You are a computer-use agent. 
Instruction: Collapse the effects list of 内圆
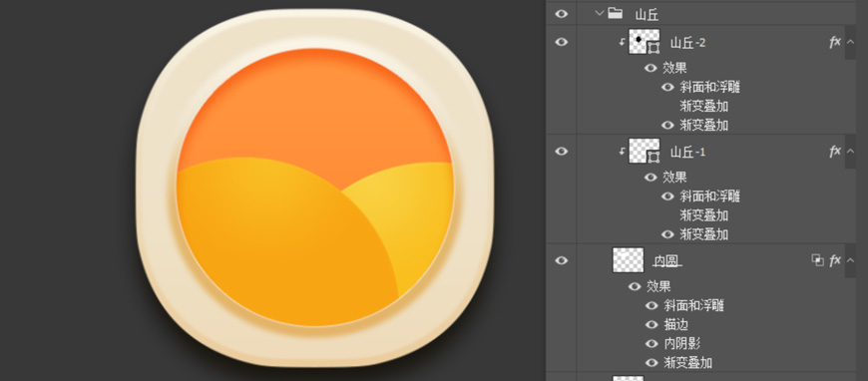pos(851,260)
